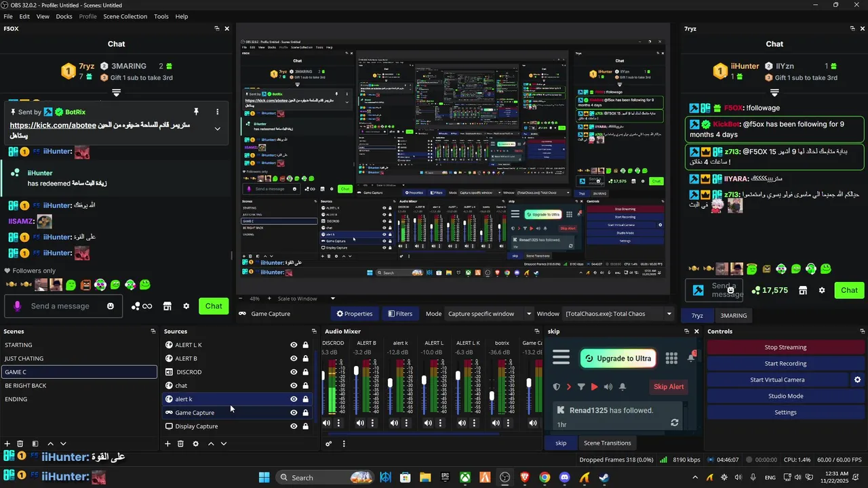Switch to the 3MARING dock tab
Screen dimensions: 868x488
point(733,316)
